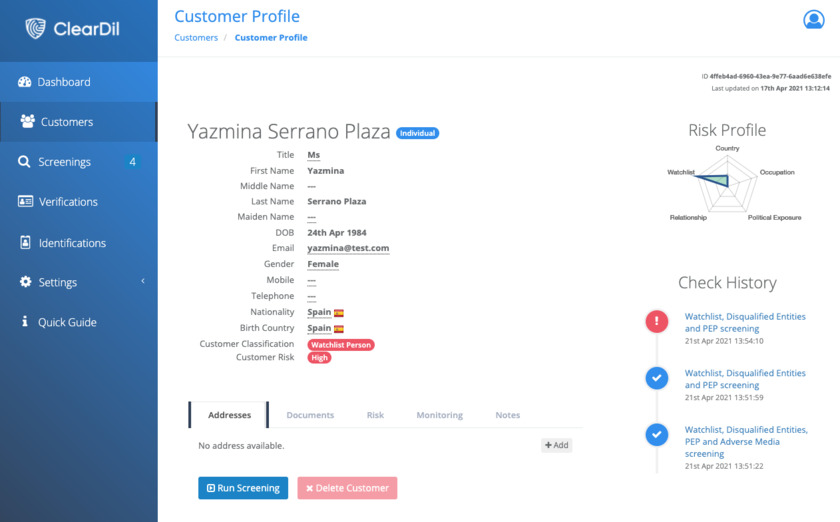Click the Run Screening button
The height and width of the screenshot is (522, 840).
point(243,488)
